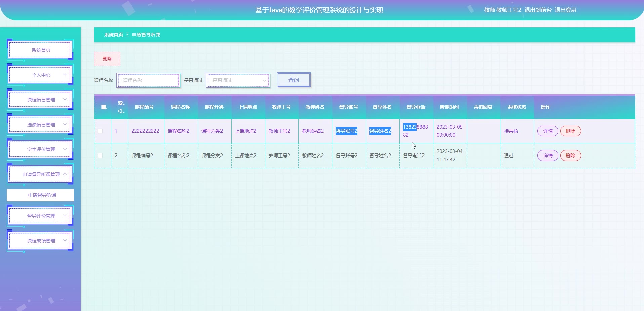Open the 课程信息管理 sidebar menu
This screenshot has width=644, height=311.
(x=40, y=100)
